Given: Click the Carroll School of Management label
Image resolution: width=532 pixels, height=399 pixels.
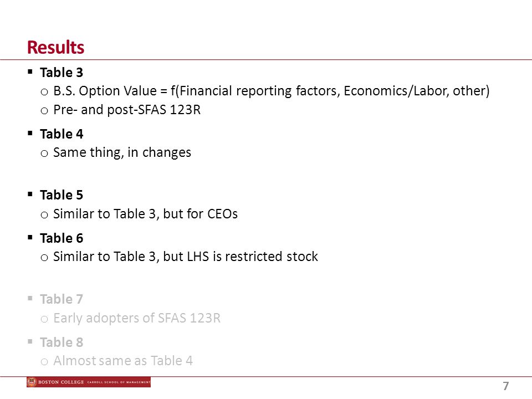Looking at the screenshot, I should 119,382.
